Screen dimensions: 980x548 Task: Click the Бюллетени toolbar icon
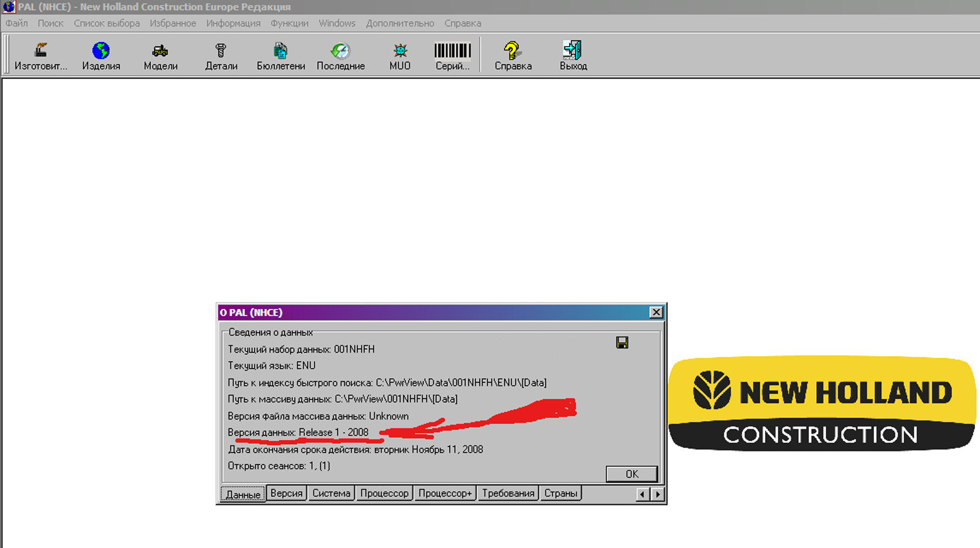280,56
